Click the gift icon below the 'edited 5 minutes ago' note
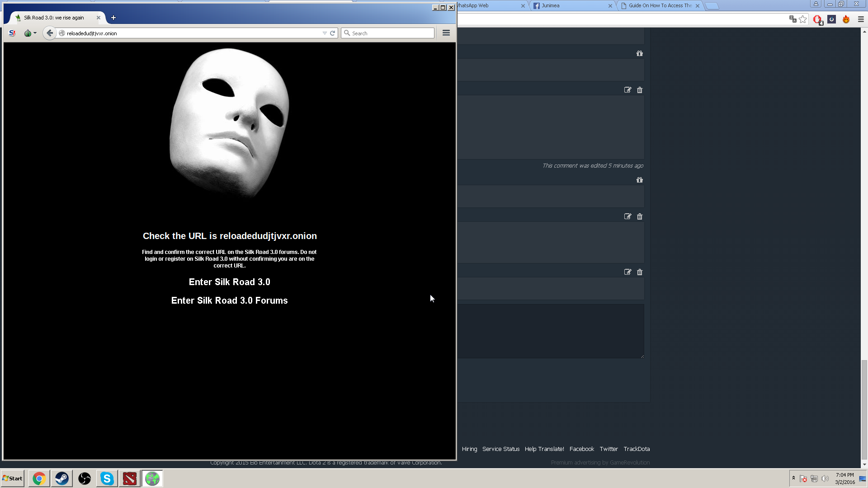The width and height of the screenshot is (868, 488). 640,180
